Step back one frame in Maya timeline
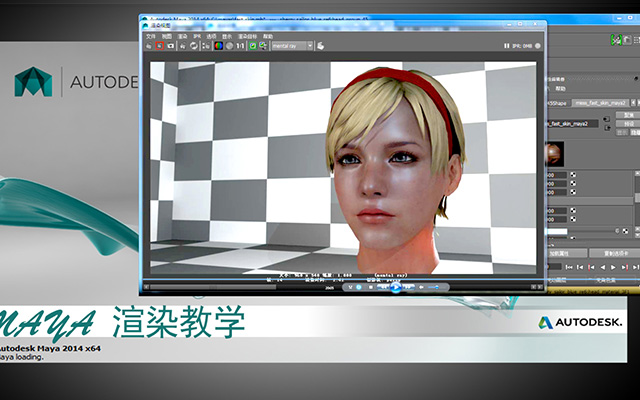640x400 pixels. coord(580,267)
